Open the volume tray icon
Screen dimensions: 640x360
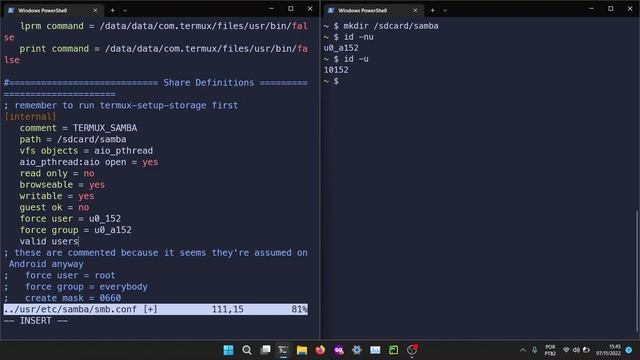pos(576,350)
